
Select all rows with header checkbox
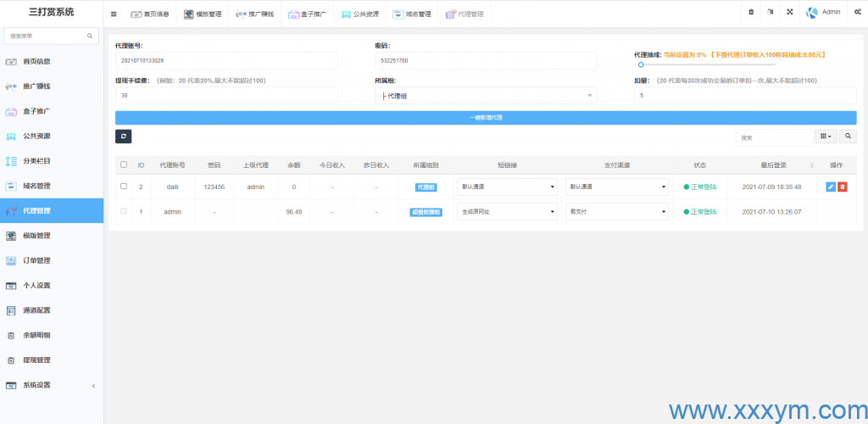(124, 165)
